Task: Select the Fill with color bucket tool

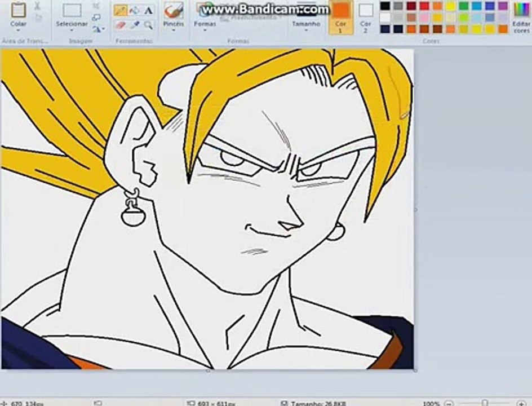Action: click(x=135, y=11)
